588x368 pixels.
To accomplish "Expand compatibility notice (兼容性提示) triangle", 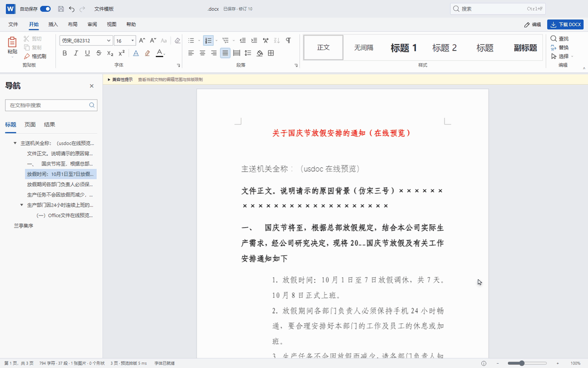I will click(109, 79).
